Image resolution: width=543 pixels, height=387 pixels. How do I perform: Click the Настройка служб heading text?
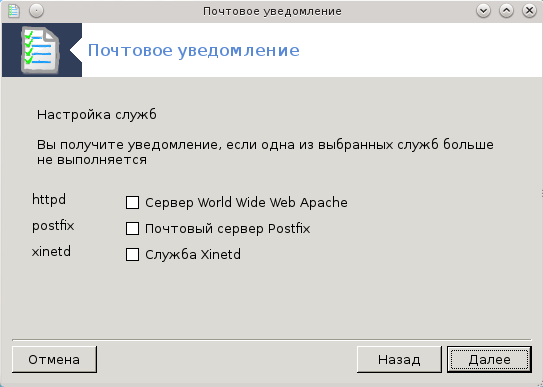coord(97,114)
